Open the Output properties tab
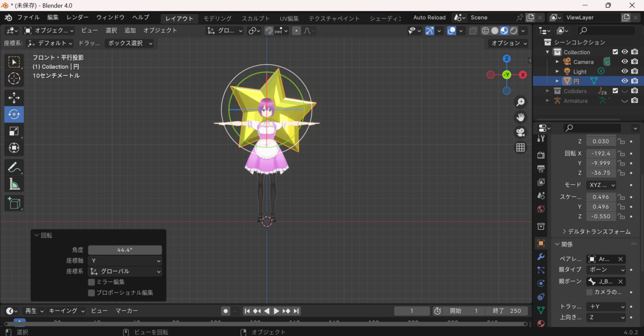This screenshot has width=644, height=336. (541, 169)
